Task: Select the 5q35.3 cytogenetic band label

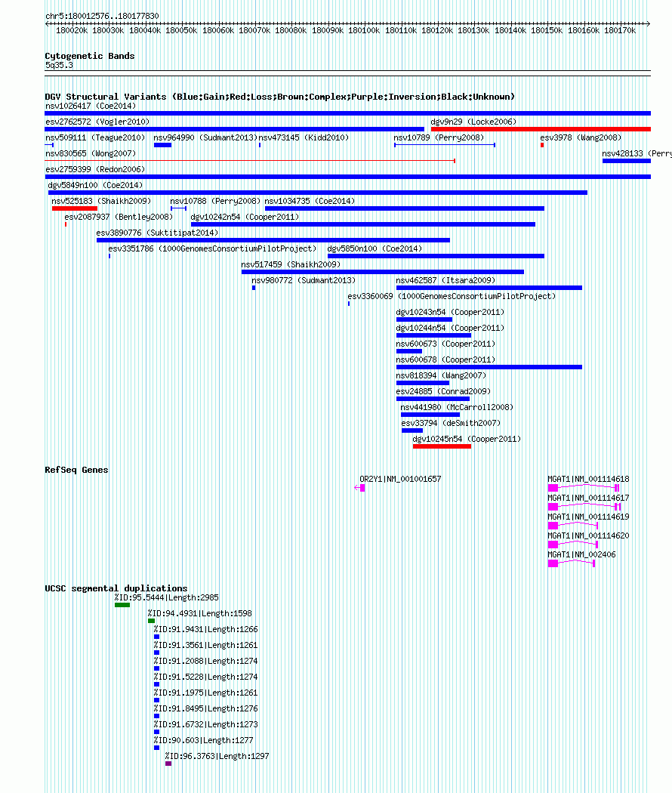Action: click(59, 65)
